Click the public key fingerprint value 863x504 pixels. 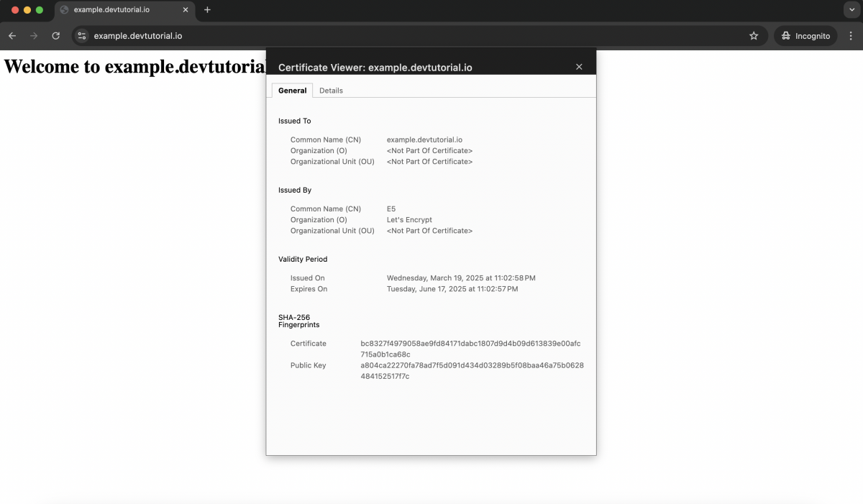tap(472, 371)
